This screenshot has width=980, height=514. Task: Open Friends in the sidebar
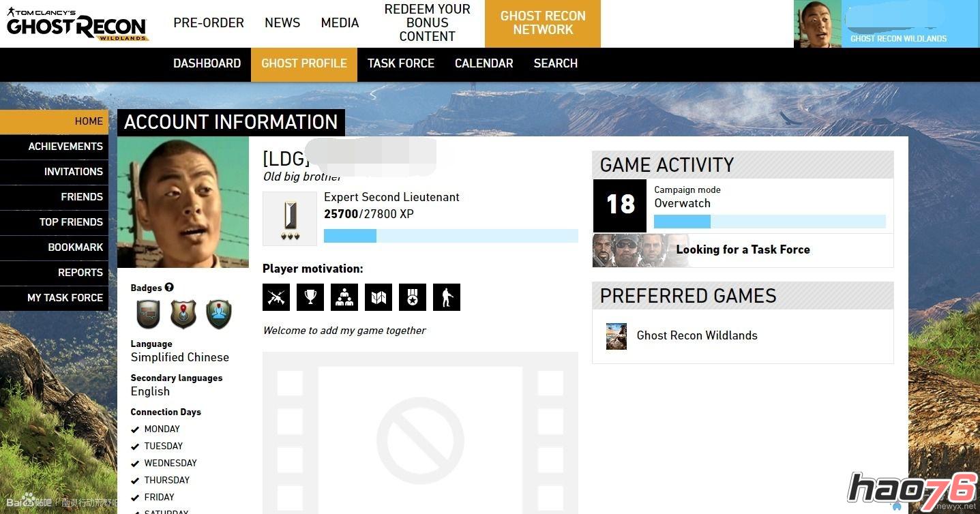pos(54,197)
